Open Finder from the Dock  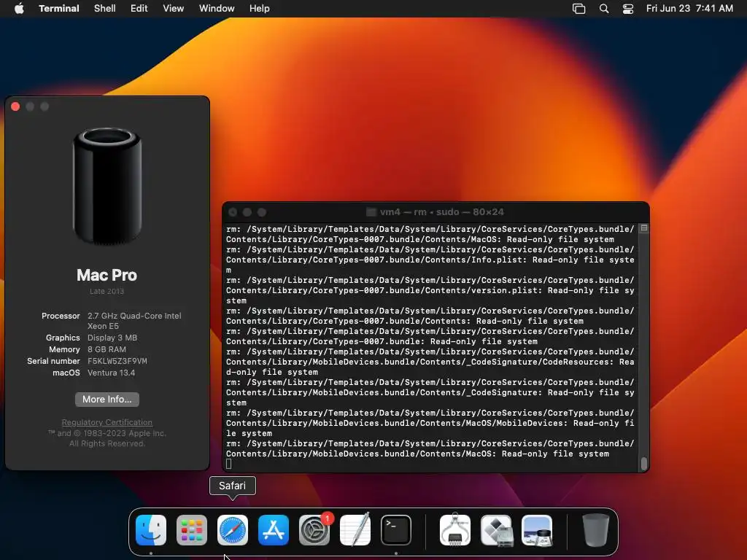[151, 530]
